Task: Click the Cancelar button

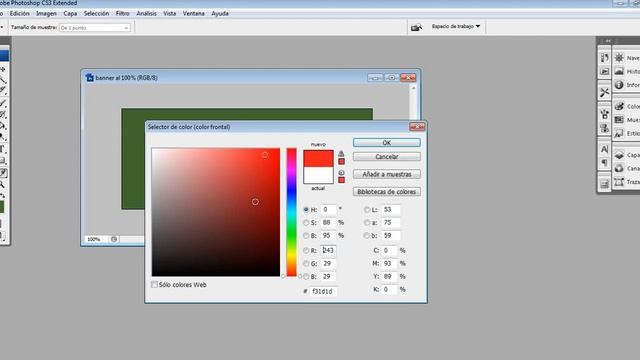Action: (x=387, y=157)
